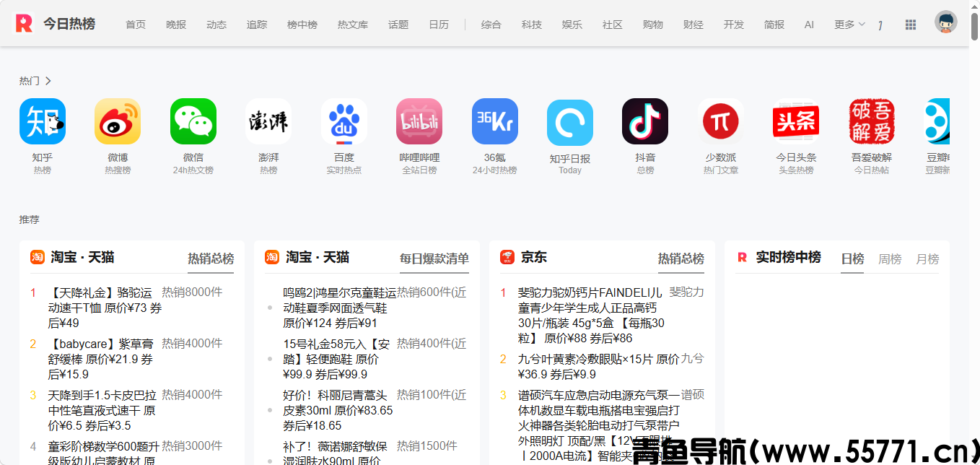Image resolution: width=980 pixels, height=465 pixels.
Task: Switch to the 周榜 tab
Action: coord(890,258)
